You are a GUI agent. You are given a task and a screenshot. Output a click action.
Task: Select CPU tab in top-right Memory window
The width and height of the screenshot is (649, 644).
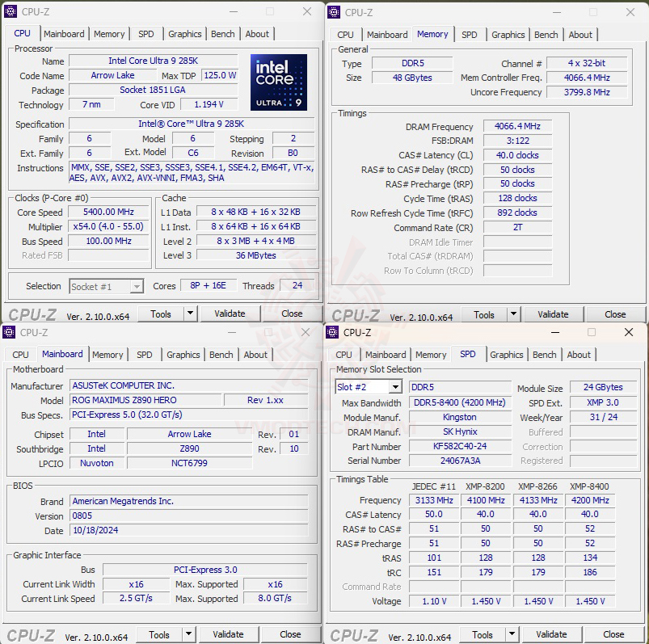point(345,35)
